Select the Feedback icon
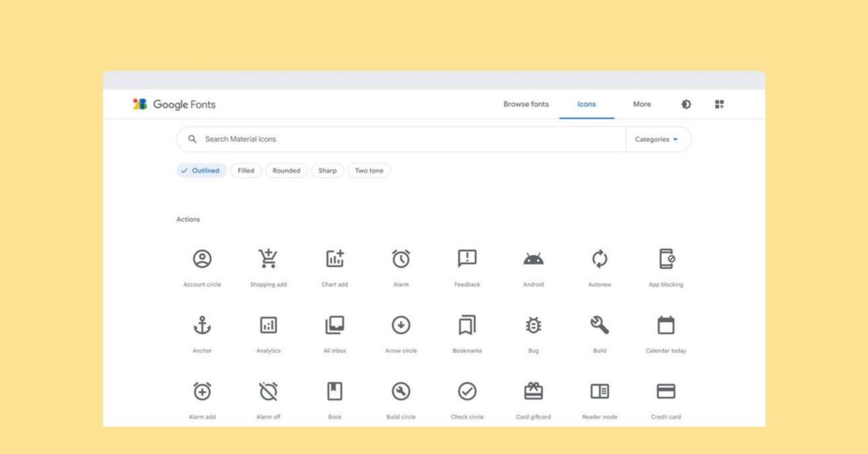This screenshot has height=454, width=868. pyautogui.click(x=467, y=259)
